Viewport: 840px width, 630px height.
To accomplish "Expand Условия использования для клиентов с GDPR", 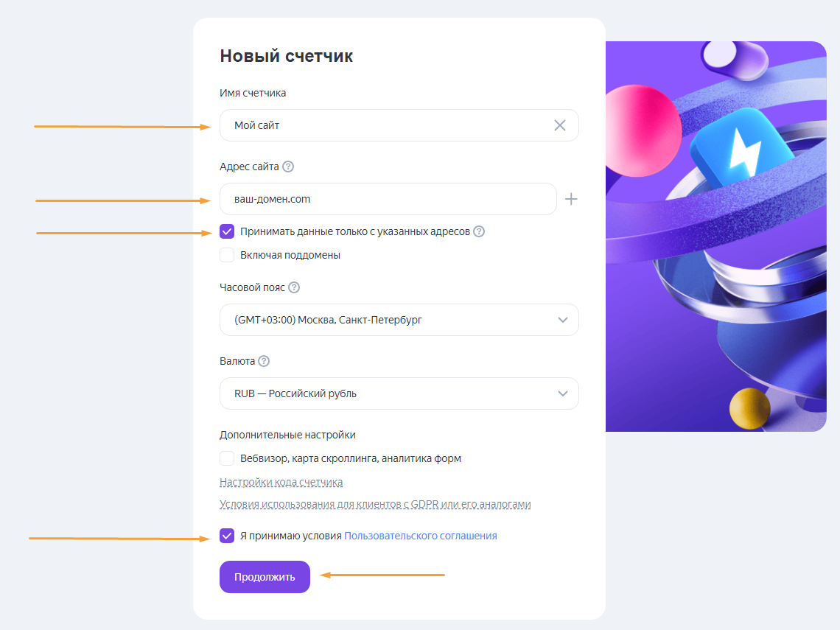I will 375,505.
